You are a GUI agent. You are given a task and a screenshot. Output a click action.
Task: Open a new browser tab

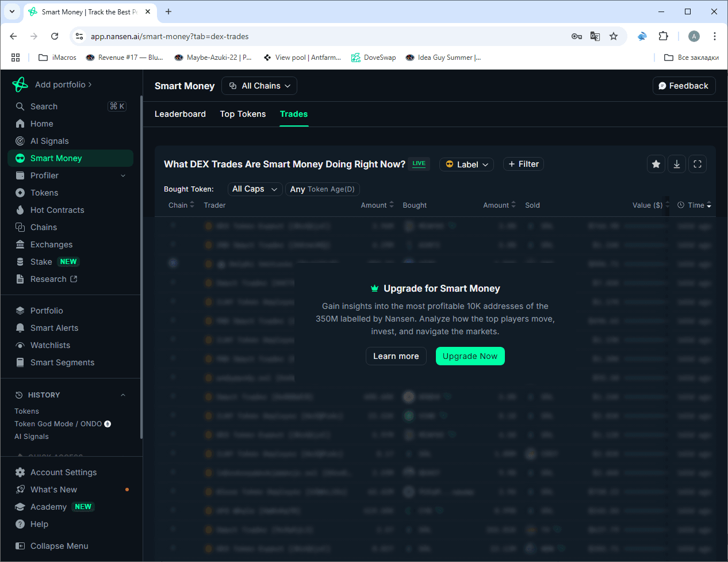tap(168, 12)
